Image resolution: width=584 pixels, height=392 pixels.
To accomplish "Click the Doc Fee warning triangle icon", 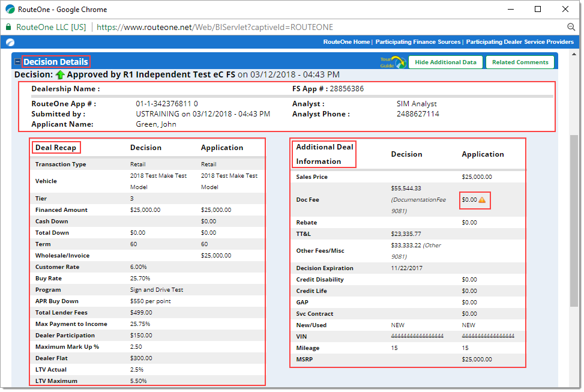I will click(x=482, y=200).
